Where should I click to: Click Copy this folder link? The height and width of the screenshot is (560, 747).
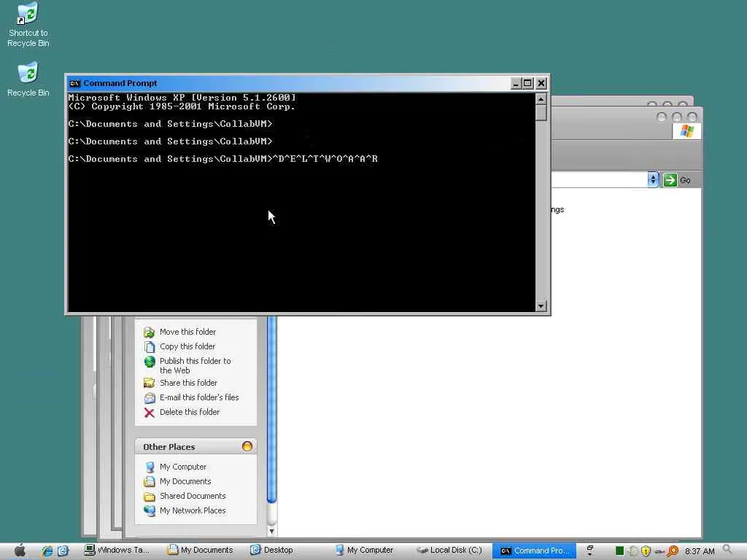(187, 346)
